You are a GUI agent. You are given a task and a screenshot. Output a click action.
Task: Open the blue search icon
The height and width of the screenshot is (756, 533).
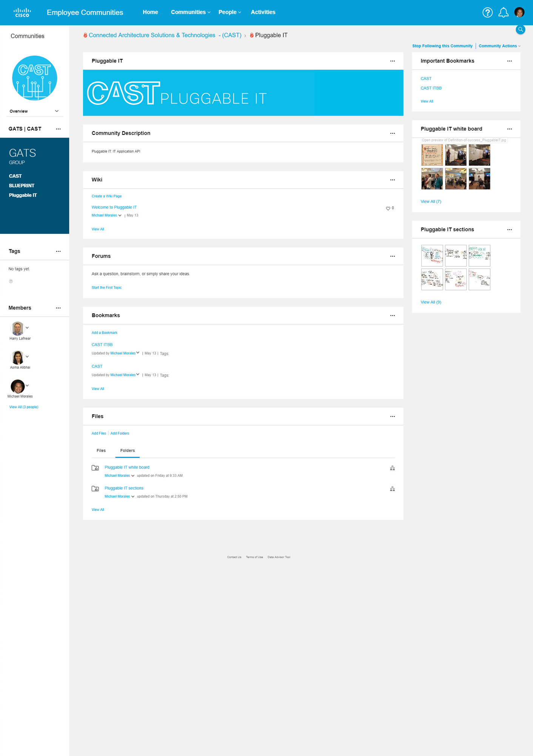pyautogui.click(x=520, y=29)
